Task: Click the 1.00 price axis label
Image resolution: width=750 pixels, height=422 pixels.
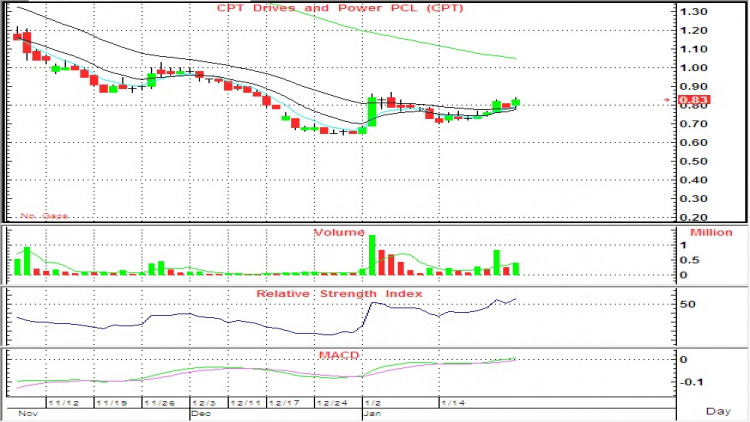Action: coord(694,68)
